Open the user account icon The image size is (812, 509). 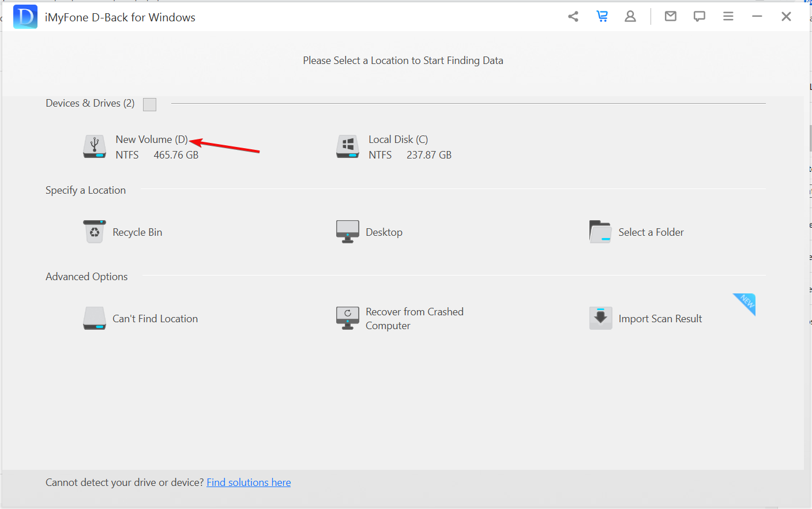(x=630, y=17)
